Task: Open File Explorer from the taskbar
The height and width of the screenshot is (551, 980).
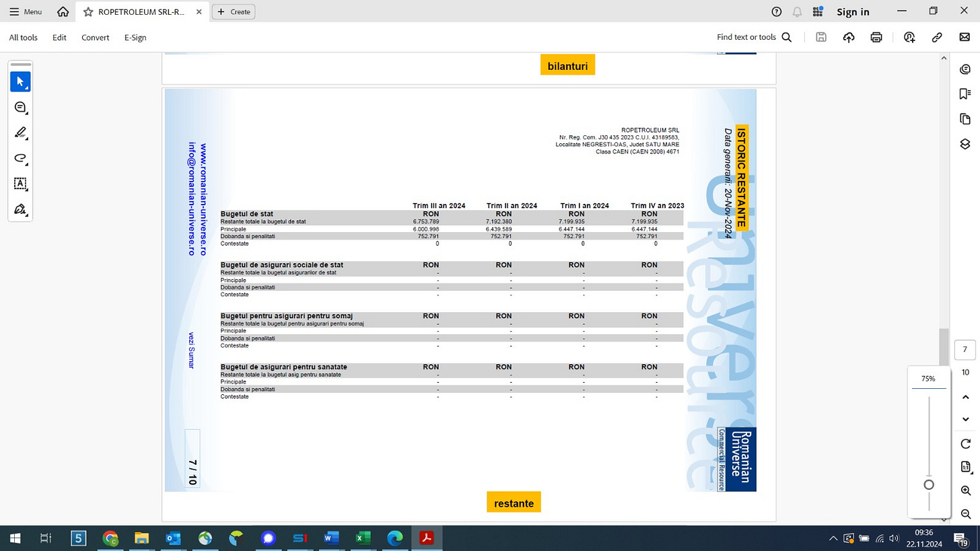Action: click(x=141, y=538)
